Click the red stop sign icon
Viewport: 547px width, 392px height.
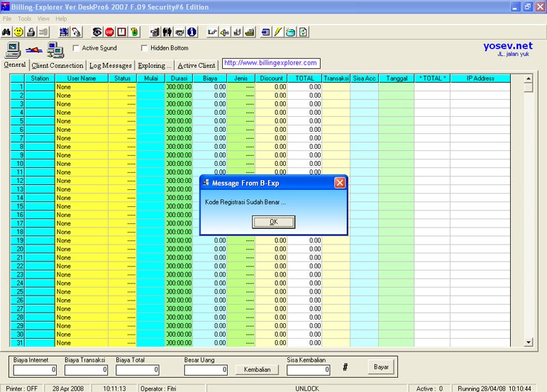coord(109,32)
